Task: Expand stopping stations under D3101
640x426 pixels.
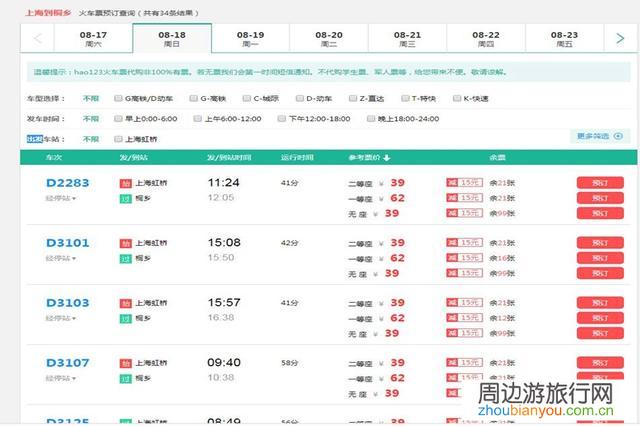Action: [61, 258]
